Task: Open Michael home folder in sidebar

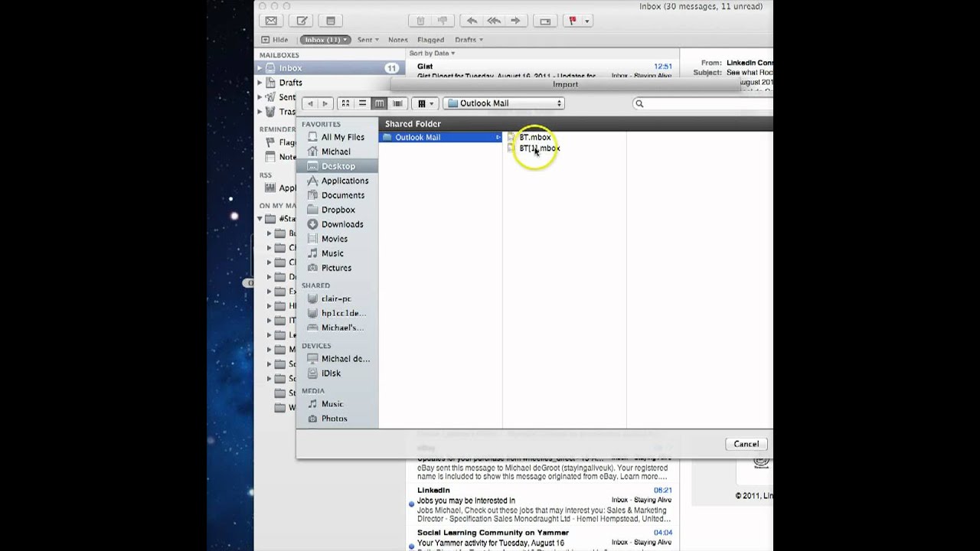Action: coord(335,152)
